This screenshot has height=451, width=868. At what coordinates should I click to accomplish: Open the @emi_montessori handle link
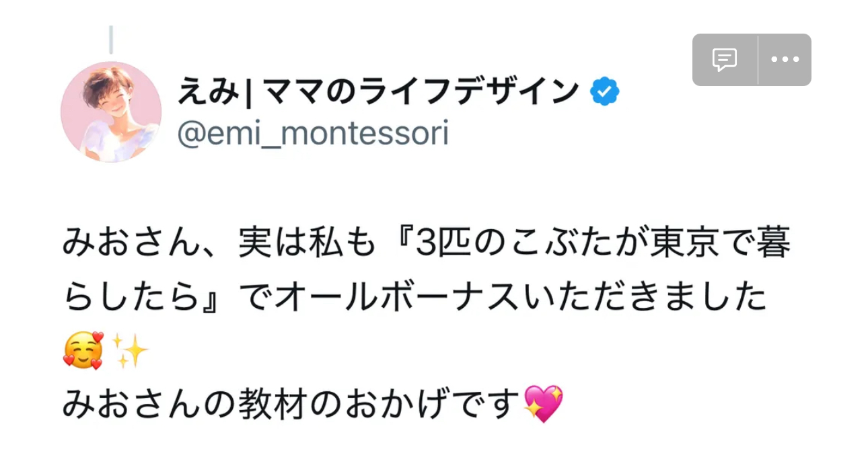point(313,133)
